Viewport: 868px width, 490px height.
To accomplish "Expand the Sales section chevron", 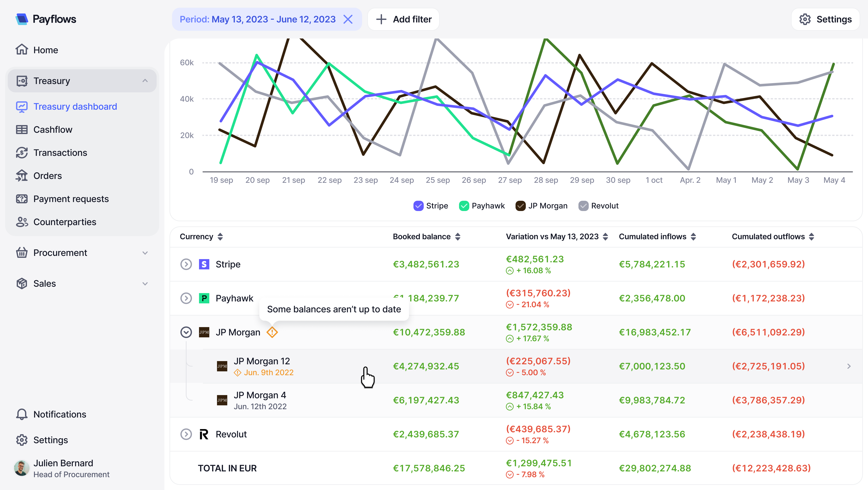I will 145,283.
